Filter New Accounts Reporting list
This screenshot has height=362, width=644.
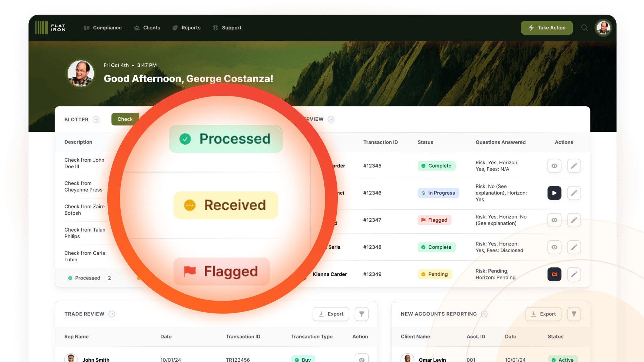(x=574, y=314)
